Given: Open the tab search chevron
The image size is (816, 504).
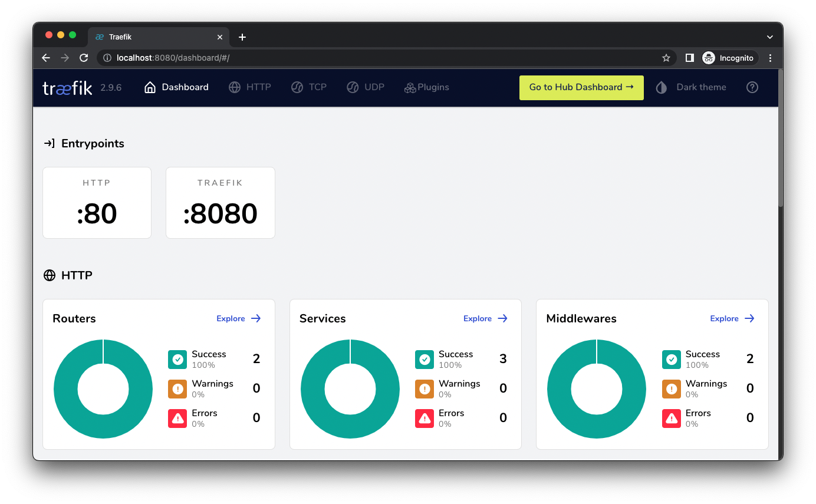Looking at the screenshot, I should point(769,37).
